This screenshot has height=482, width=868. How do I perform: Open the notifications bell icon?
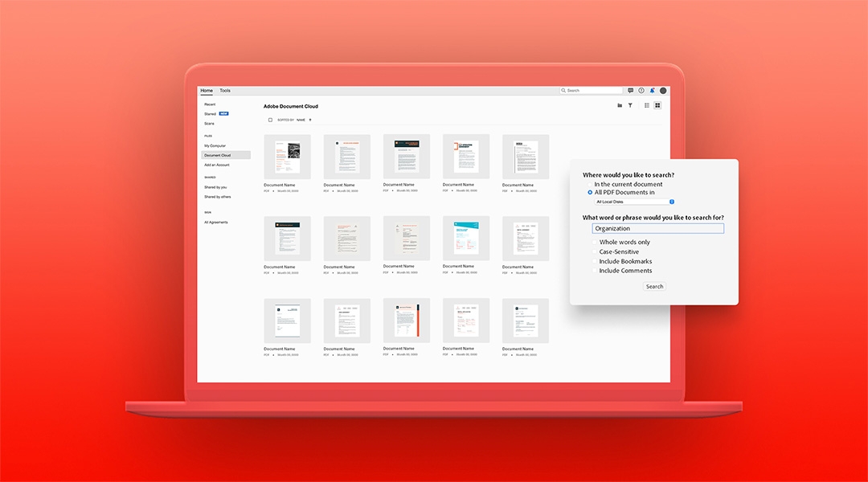[x=652, y=90]
